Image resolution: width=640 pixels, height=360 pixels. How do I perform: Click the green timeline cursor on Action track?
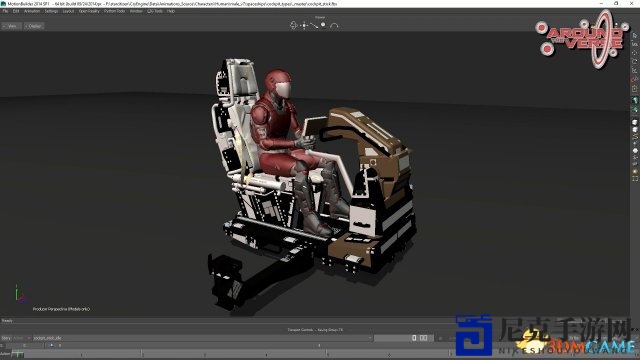pos(18,353)
